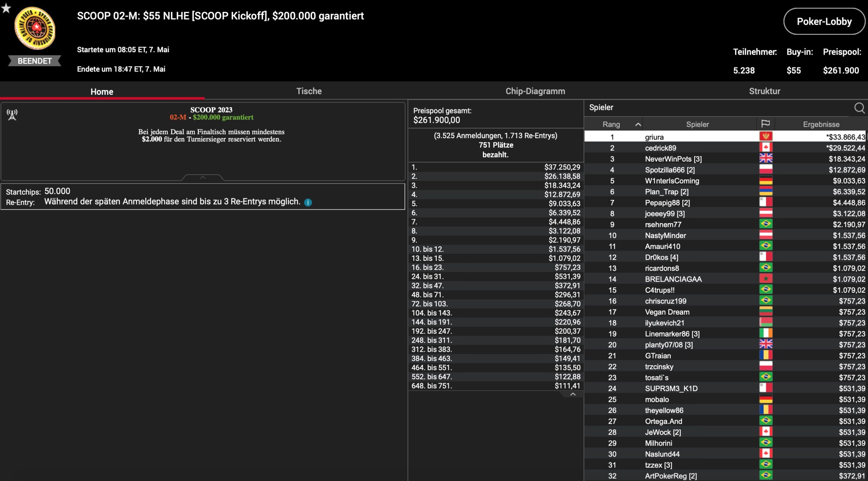Open the Chip-Diagramm tab
Viewport: 868px width, 481px height.
click(535, 91)
